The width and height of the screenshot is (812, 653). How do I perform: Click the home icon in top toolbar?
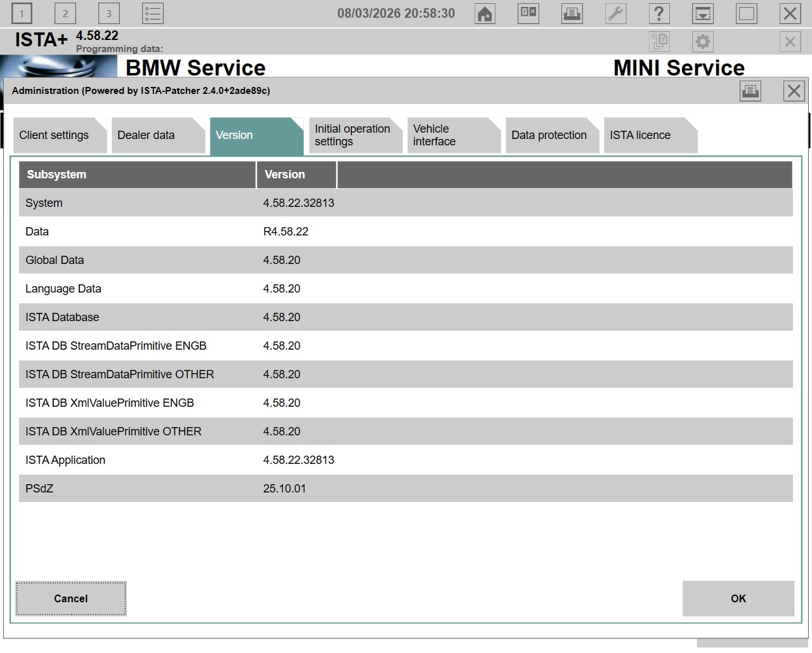point(485,13)
